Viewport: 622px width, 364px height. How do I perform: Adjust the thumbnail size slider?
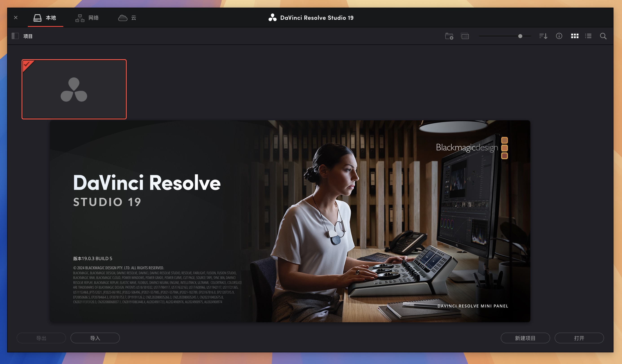coord(520,36)
